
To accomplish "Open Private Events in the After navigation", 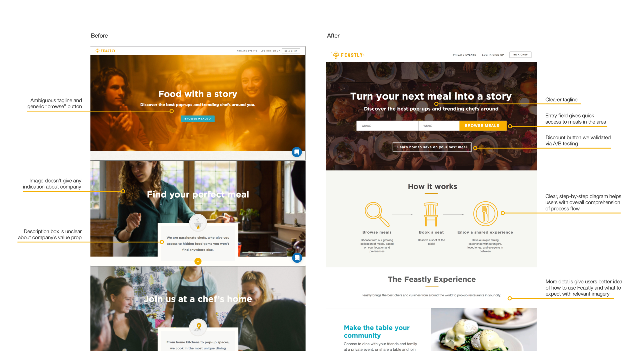I will [464, 55].
